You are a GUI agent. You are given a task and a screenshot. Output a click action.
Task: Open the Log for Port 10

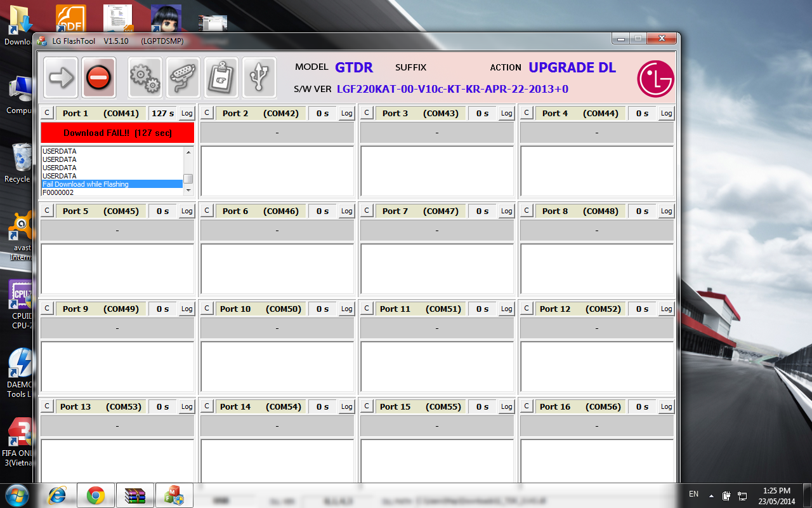coord(346,309)
